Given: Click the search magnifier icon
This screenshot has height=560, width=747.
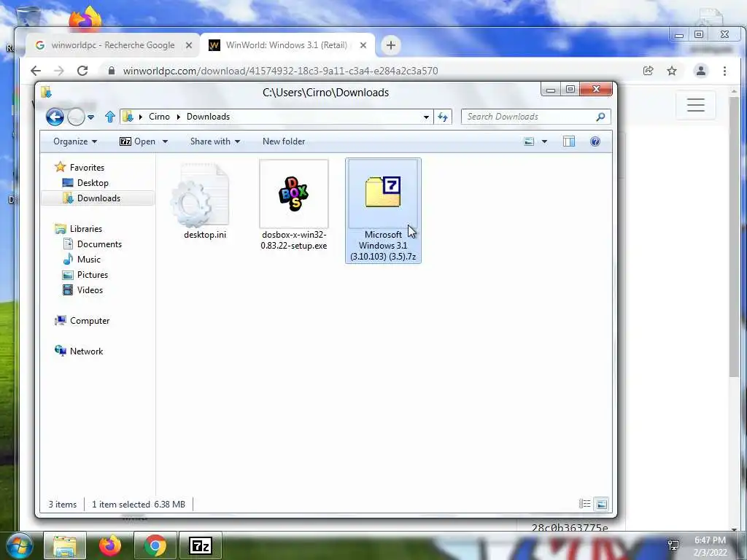Looking at the screenshot, I should point(601,117).
